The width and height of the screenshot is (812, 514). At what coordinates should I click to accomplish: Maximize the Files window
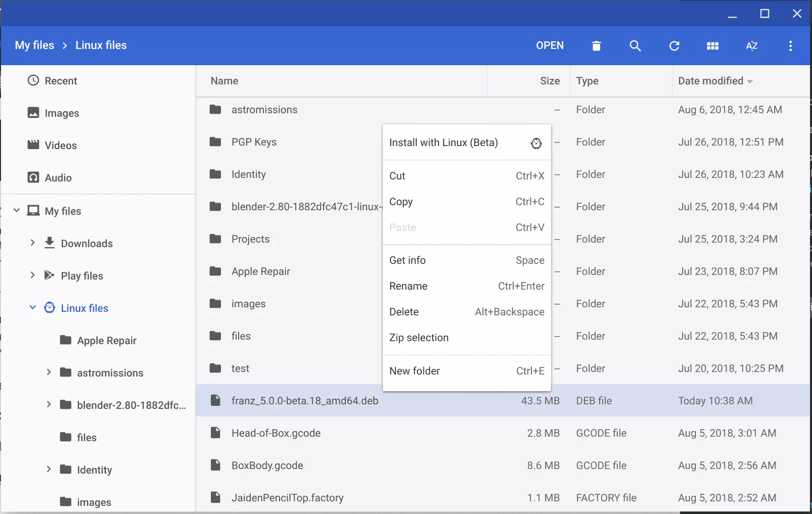[764, 14]
